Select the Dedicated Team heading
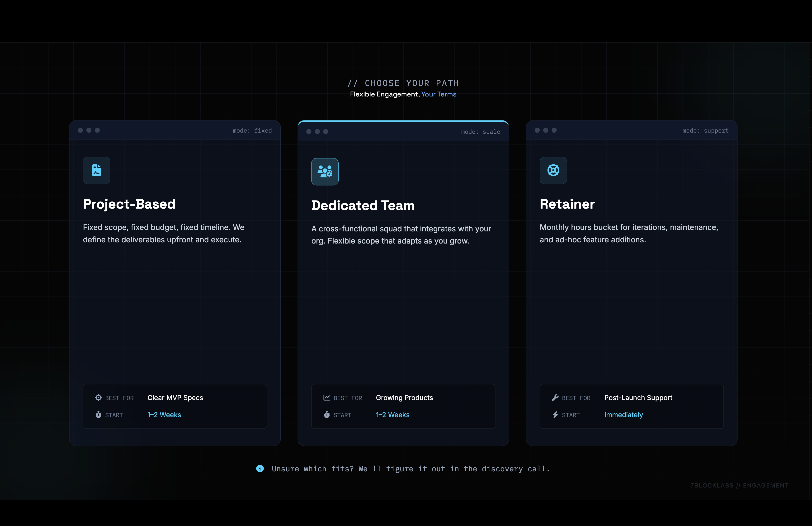The height and width of the screenshot is (526, 812). [363, 206]
